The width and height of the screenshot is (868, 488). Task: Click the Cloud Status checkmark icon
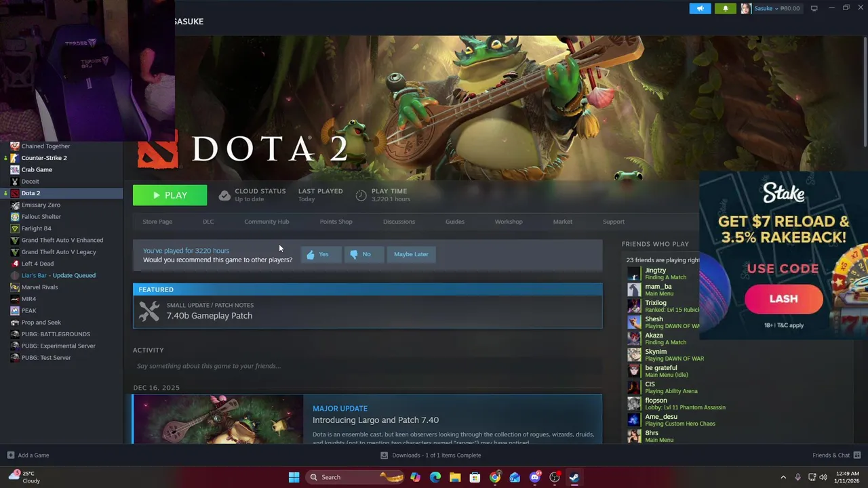(x=224, y=195)
